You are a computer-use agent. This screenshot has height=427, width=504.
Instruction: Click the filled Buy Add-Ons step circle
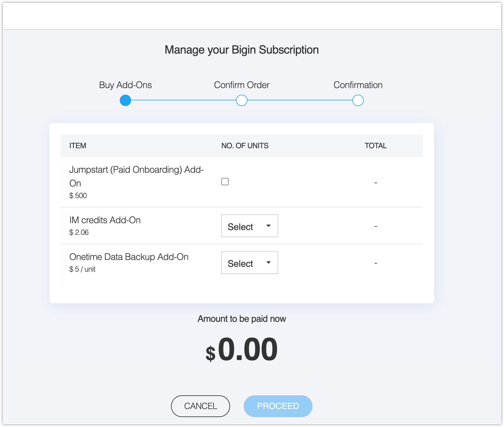pyautogui.click(x=125, y=100)
